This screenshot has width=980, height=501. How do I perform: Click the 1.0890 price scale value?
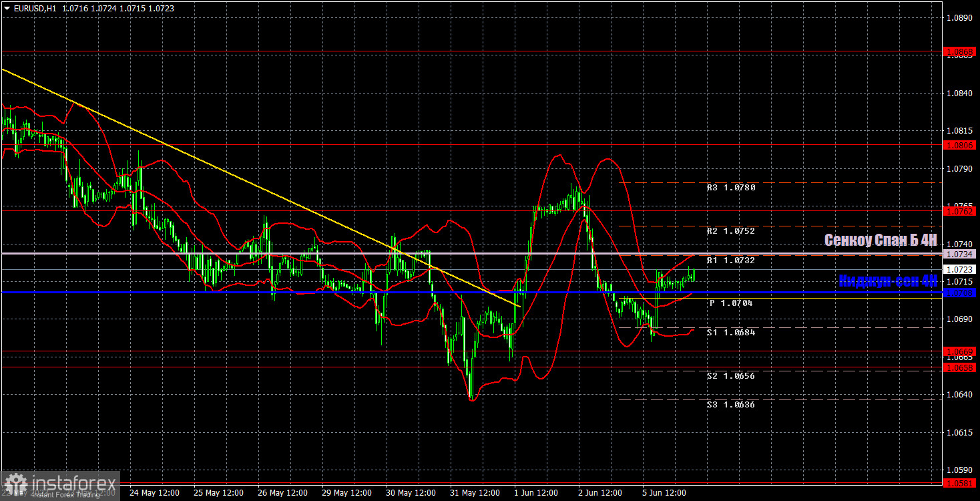pos(960,18)
